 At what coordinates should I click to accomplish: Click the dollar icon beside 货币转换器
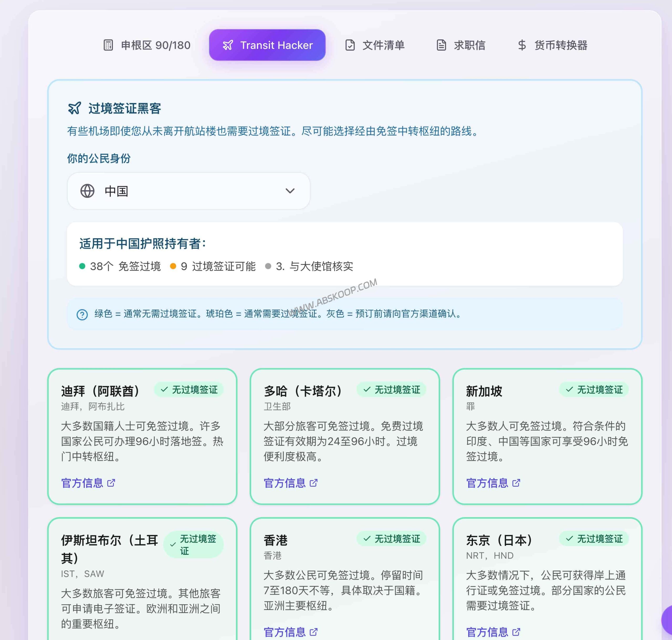click(522, 45)
